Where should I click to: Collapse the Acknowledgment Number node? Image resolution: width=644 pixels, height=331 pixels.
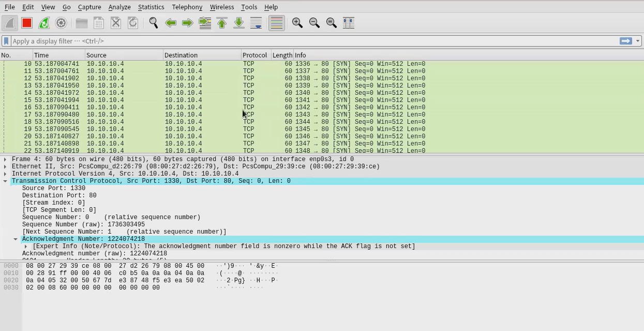[x=16, y=239]
